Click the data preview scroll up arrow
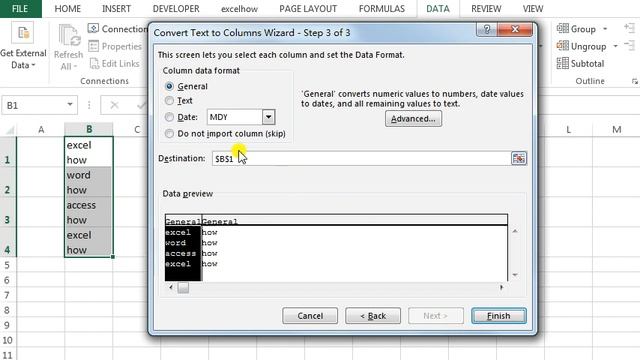The width and height of the screenshot is (640, 360). (515, 231)
